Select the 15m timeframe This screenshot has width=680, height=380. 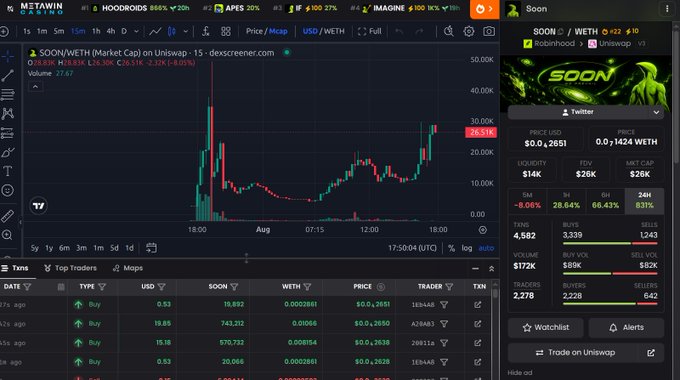pos(78,31)
